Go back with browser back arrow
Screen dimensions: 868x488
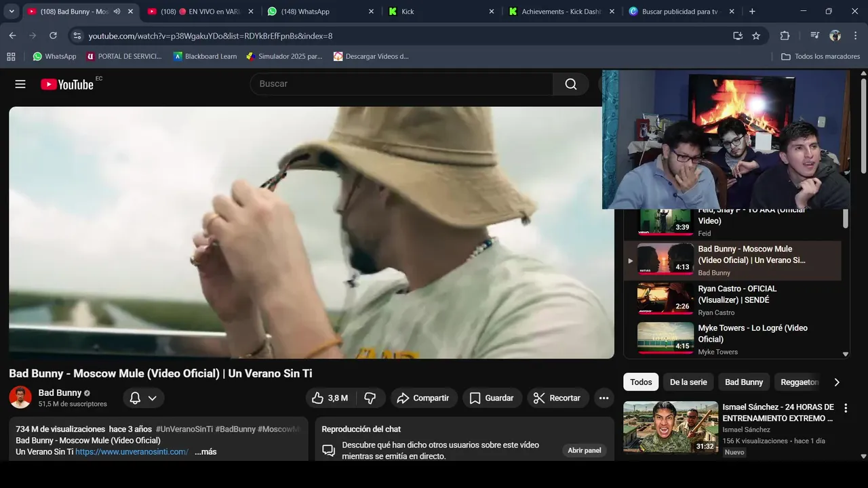tap(12, 35)
